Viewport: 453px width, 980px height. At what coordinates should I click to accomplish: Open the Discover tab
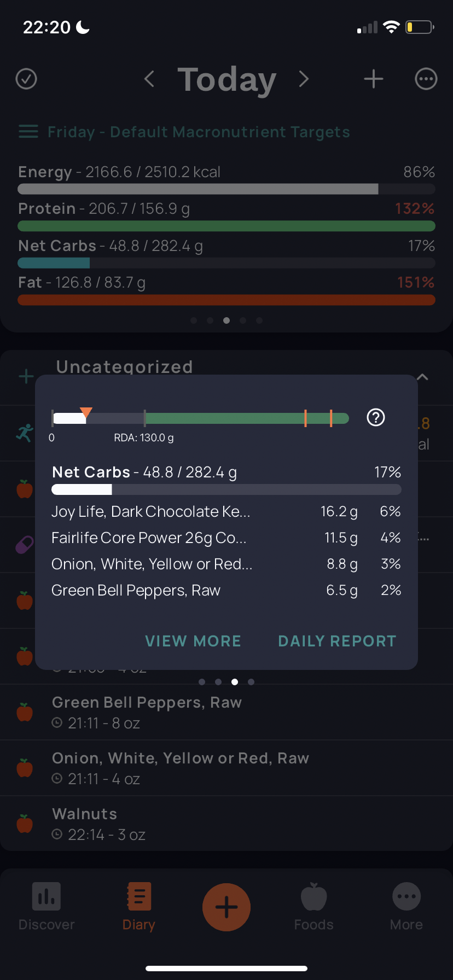tap(47, 906)
